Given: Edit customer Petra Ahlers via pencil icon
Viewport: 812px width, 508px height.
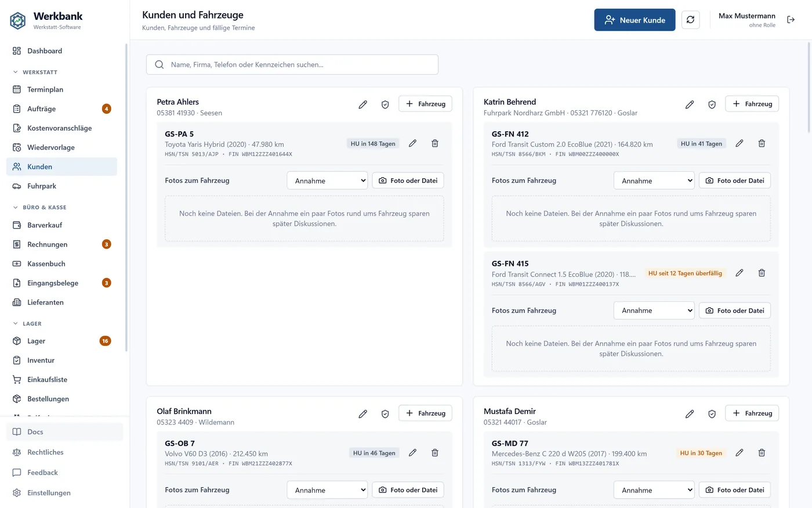Looking at the screenshot, I should click(x=362, y=105).
